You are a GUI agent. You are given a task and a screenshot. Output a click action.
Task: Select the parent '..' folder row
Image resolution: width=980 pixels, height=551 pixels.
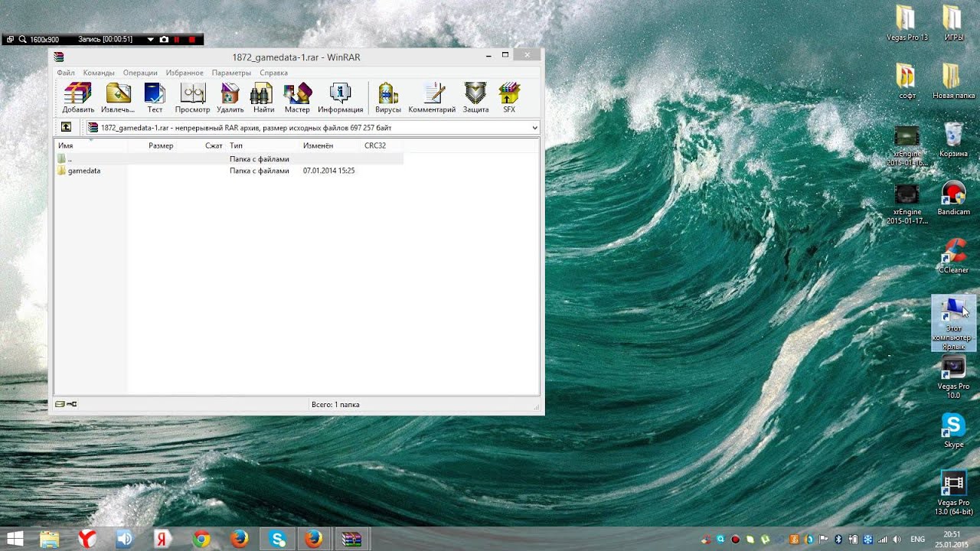pyautogui.click(x=229, y=159)
